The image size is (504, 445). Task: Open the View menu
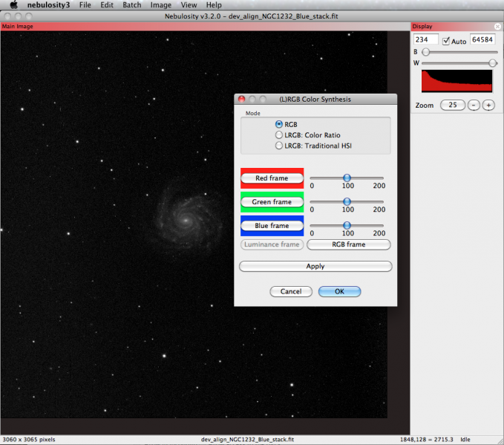(189, 4)
